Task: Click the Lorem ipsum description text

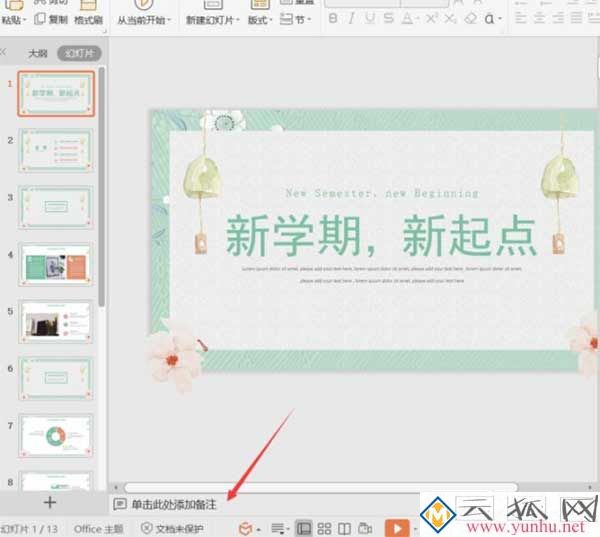Action: (382, 275)
